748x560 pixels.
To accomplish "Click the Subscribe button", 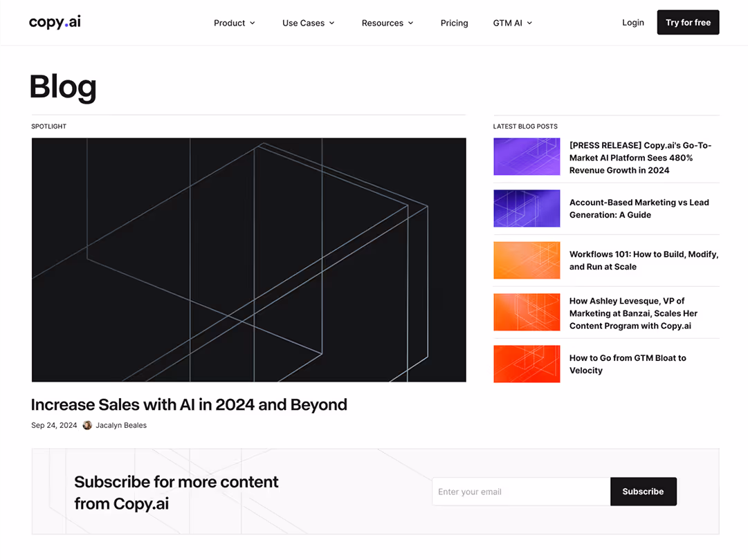I will tap(643, 492).
